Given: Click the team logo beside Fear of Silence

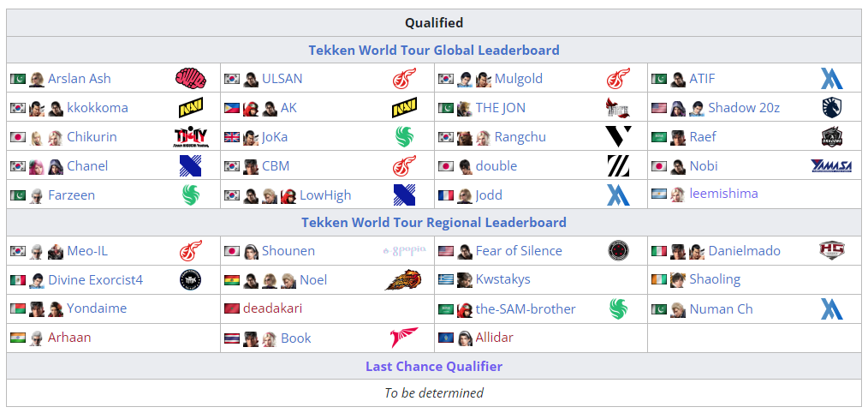Looking at the screenshot, I should pyautogui.click(x=618, y=251).
